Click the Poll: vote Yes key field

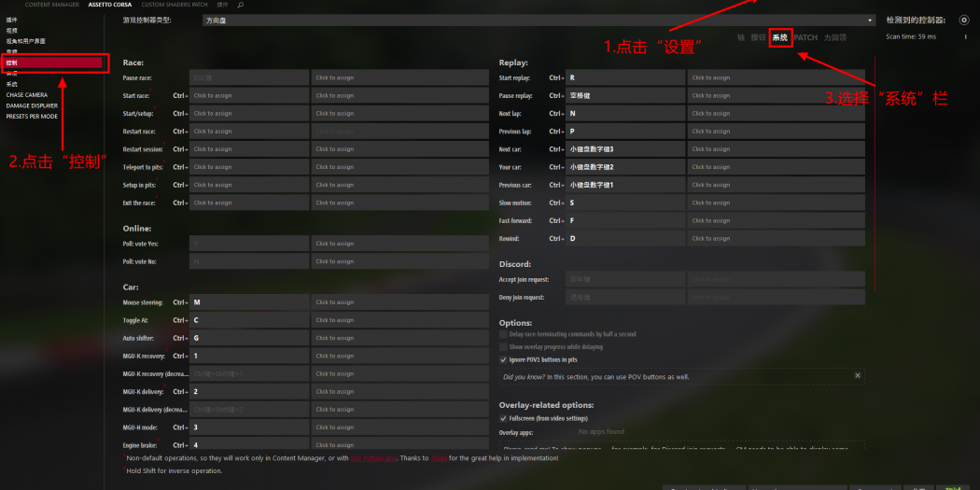pos(249,244)
